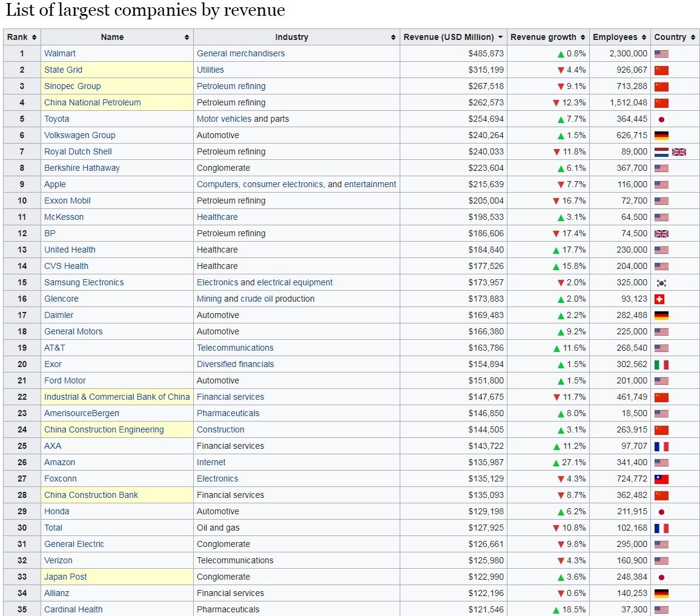Open Utilities industry link
This screenshot has width=700, height=616.
[210, 70]
